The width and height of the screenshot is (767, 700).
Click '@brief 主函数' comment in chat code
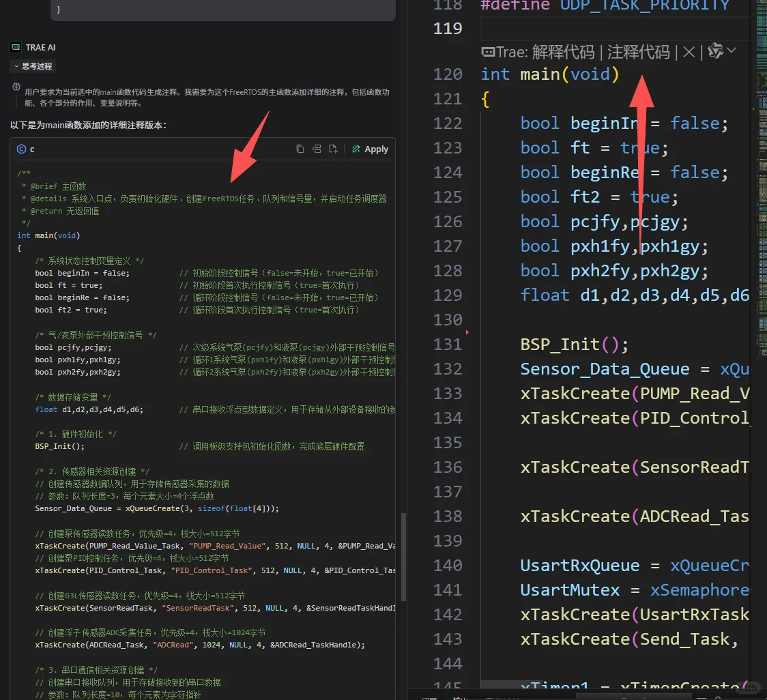[58, 186]
